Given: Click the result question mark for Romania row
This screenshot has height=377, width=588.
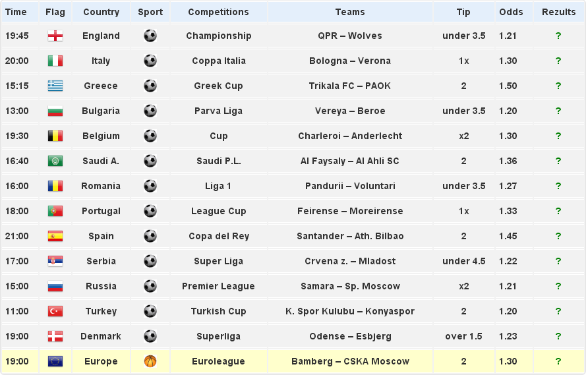Looking at the screenshot, I should [558, 186].
